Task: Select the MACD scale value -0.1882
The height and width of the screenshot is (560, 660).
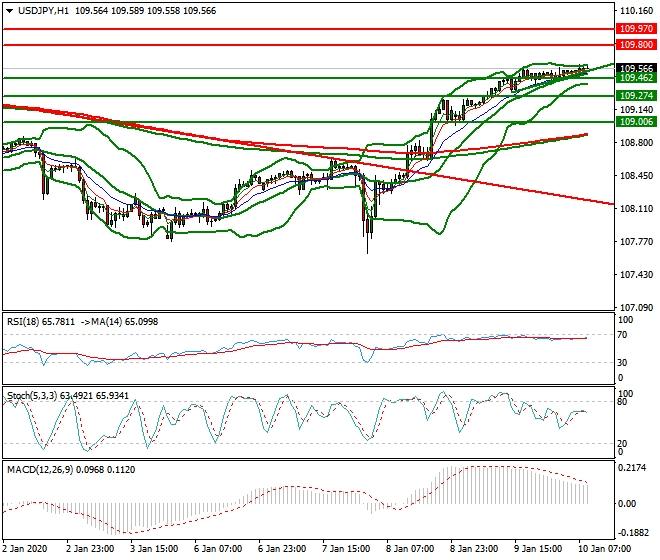Action: (x=633, y=533)
